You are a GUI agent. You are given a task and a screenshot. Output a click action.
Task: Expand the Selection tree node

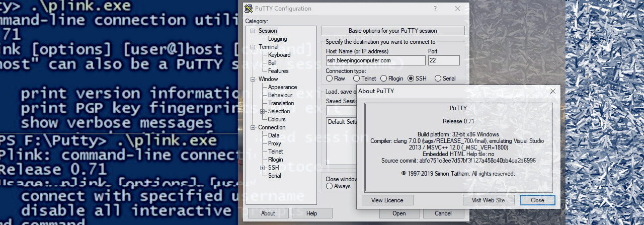point(262,111)
